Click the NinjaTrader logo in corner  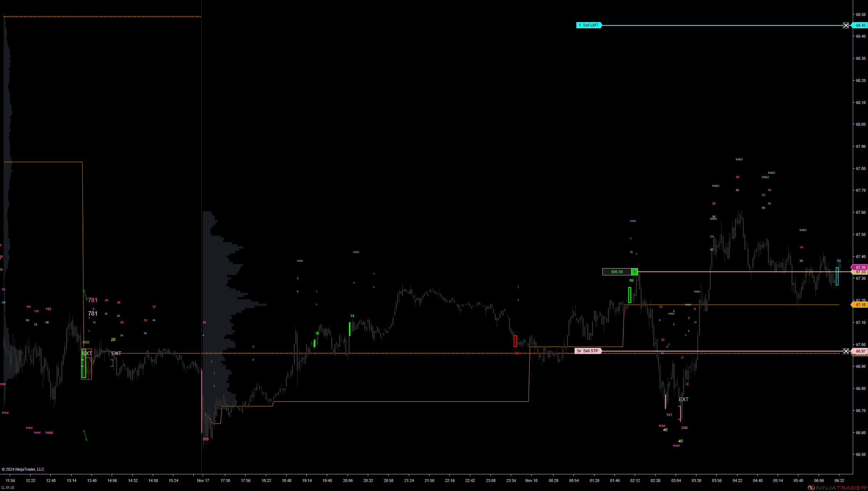838,488
